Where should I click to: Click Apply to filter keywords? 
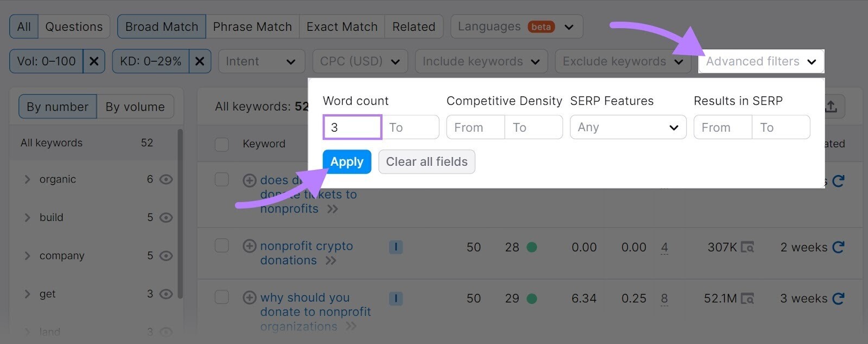(x=347, y=161)
